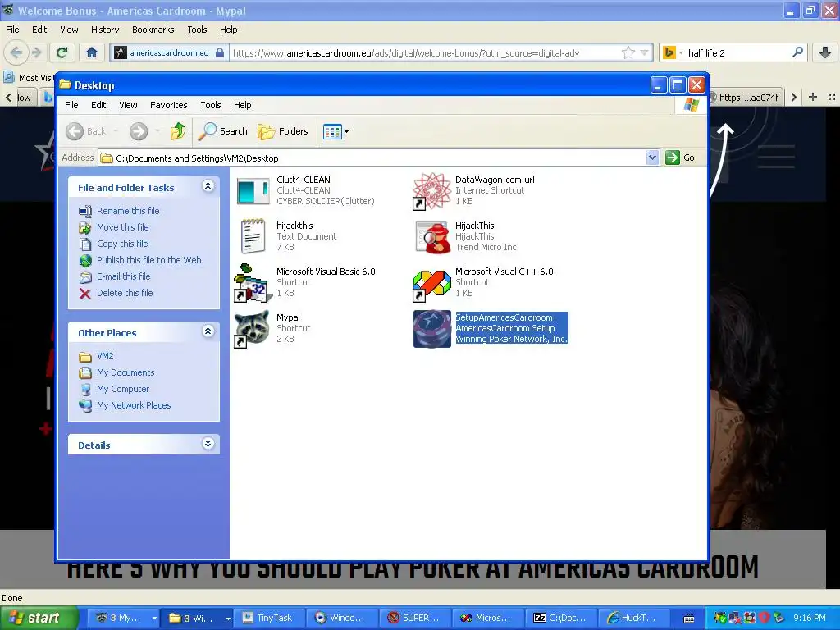Click the Mypal browser Reload button

click(x=62, y=52)
